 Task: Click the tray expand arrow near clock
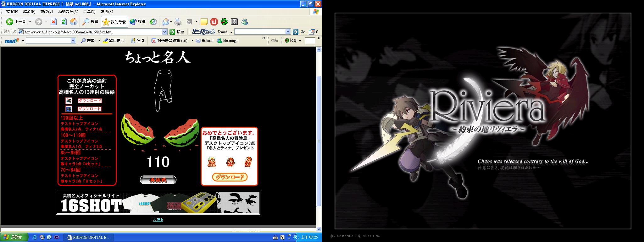point(296,237)
